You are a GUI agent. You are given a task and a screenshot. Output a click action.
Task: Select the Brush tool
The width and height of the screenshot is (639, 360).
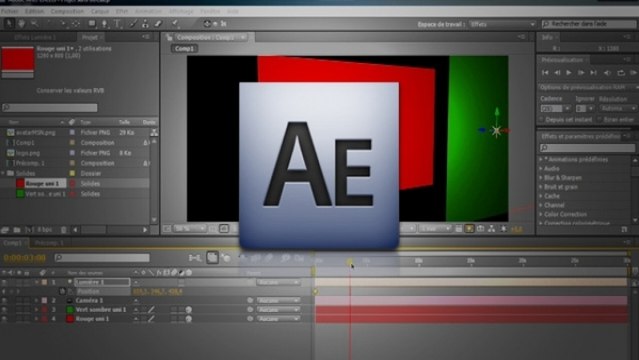133,24
